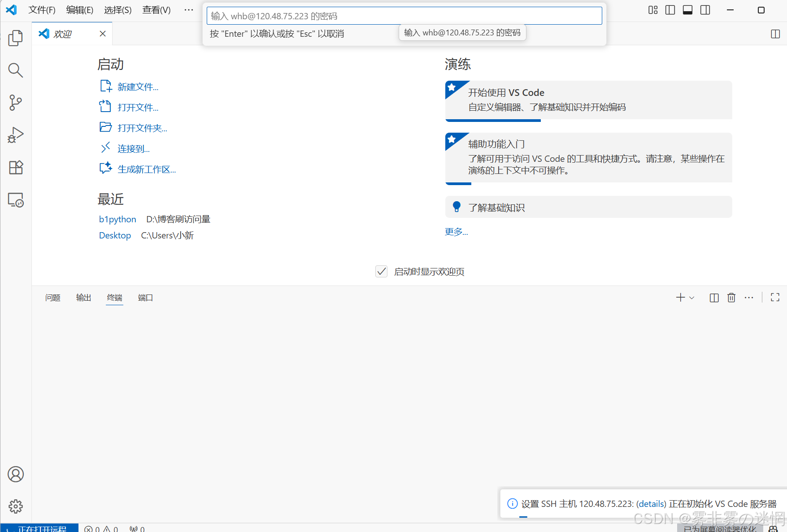Click 打开文件... link
The height and width of the screenshot is (532, 787).
coord(138,108)
